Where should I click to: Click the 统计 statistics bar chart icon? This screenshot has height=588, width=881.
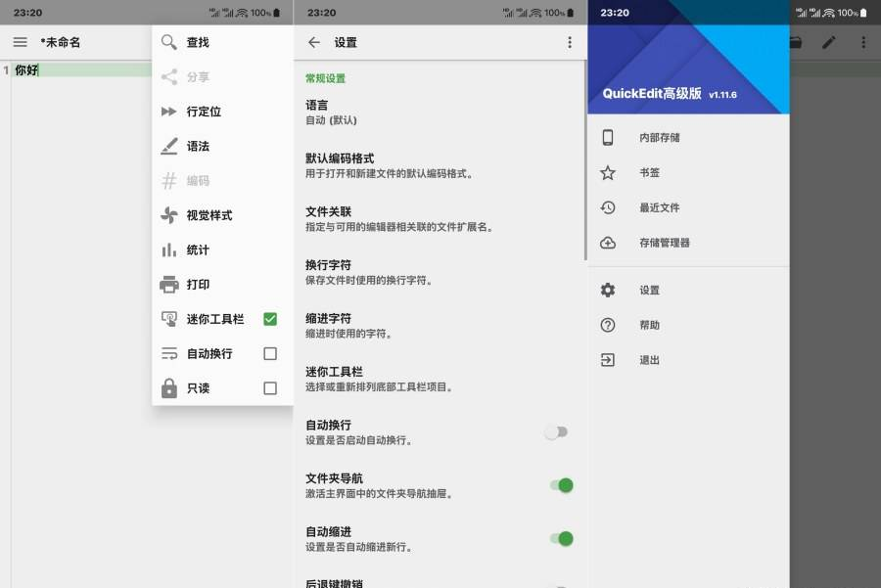coord(169,249)
